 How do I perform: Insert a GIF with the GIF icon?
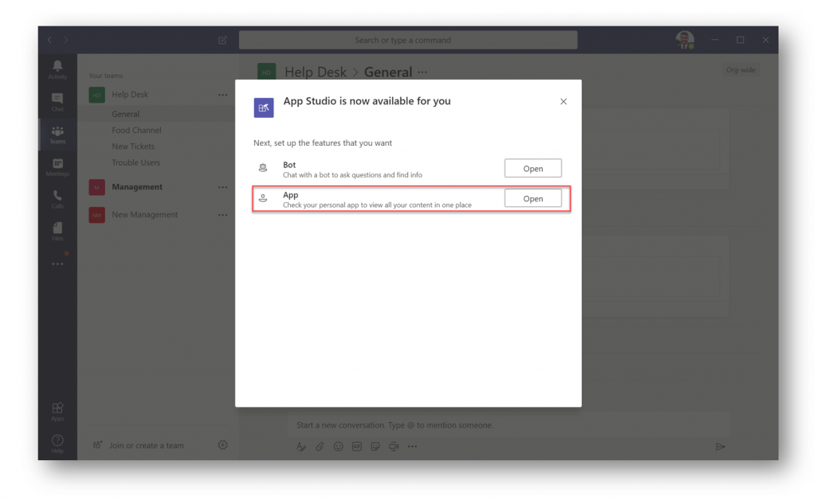point(356,446)
